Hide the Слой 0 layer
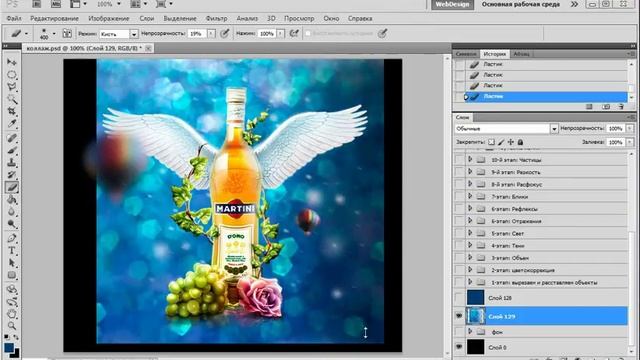Image resolution: width=640 pixels, height=360 pixels. 459,347
